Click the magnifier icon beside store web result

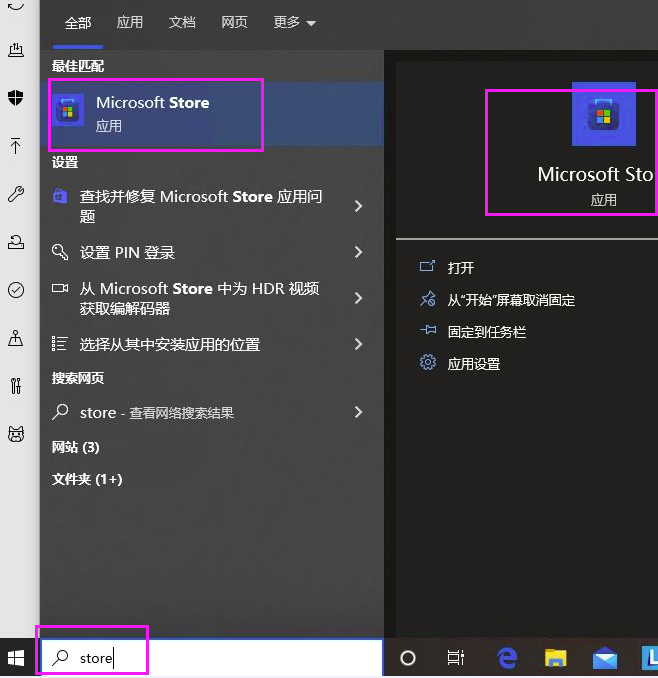tap(60, 412)
